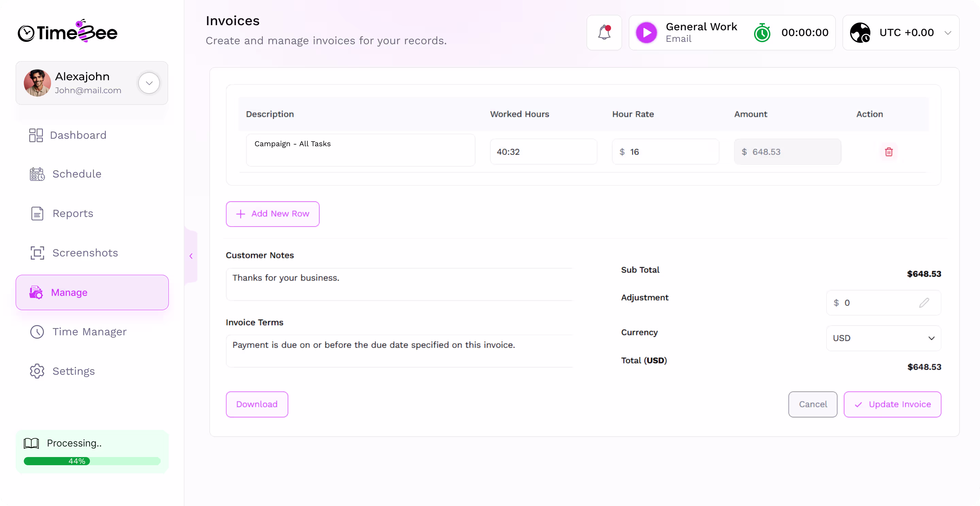
Task: Click the 00:00:00 timer readout
Action: coord(805,33)
